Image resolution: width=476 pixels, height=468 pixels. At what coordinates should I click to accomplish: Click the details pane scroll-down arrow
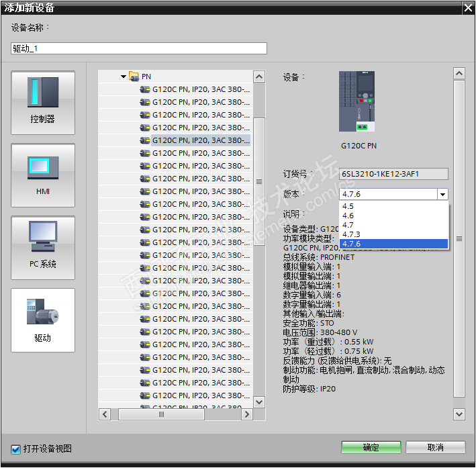[x=459, y=414]
